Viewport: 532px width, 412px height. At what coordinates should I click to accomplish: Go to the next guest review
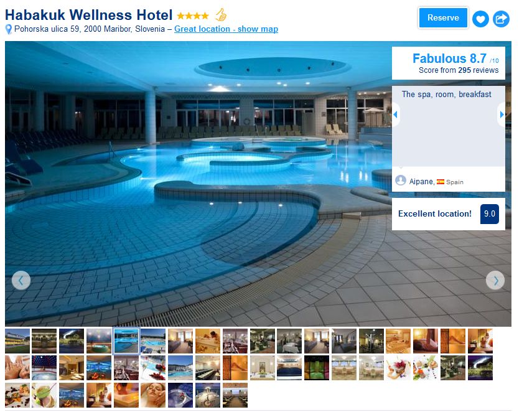pos(502,115)
